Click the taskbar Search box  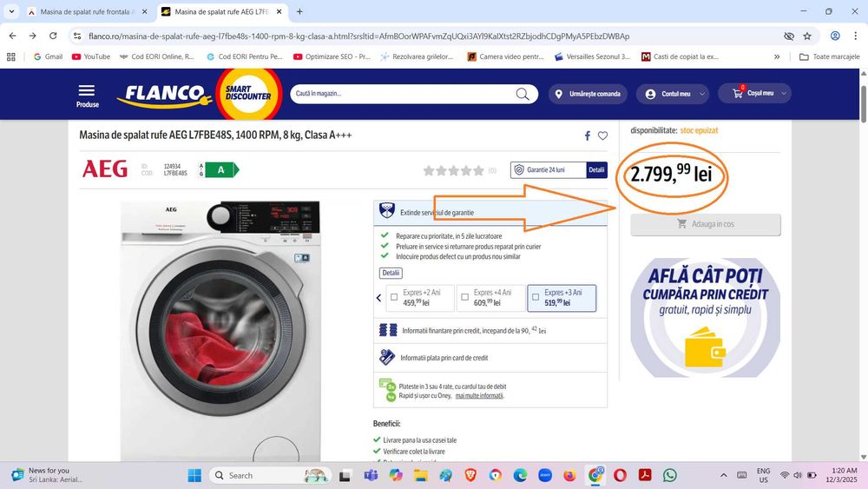[x=271, y=475]
